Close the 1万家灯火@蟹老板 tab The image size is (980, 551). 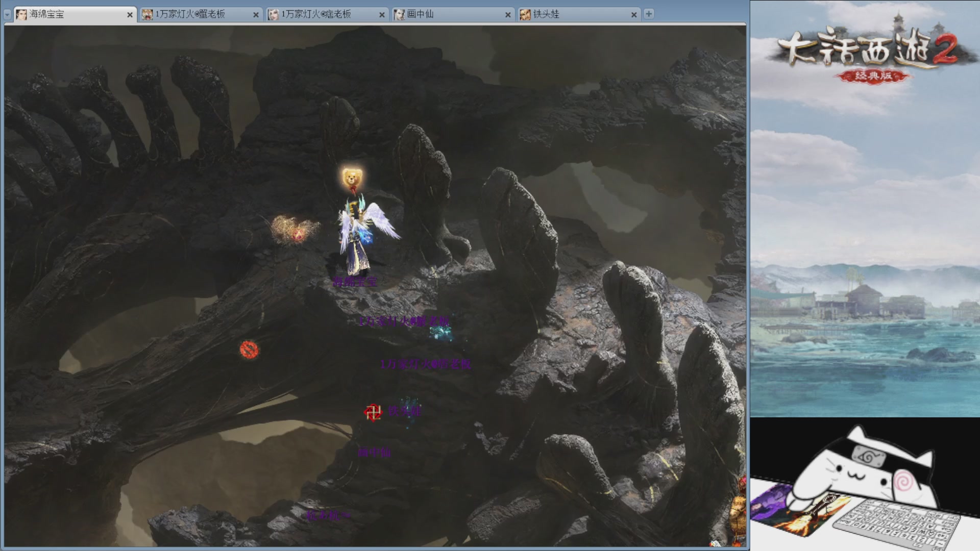pyautogui.click(x=256, y=15)
